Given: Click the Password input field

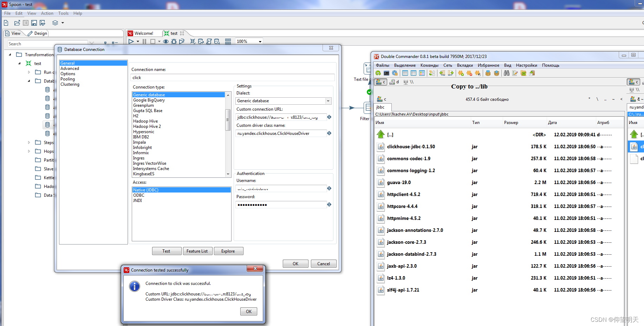Looking at the screenshot, I should 281,205.
